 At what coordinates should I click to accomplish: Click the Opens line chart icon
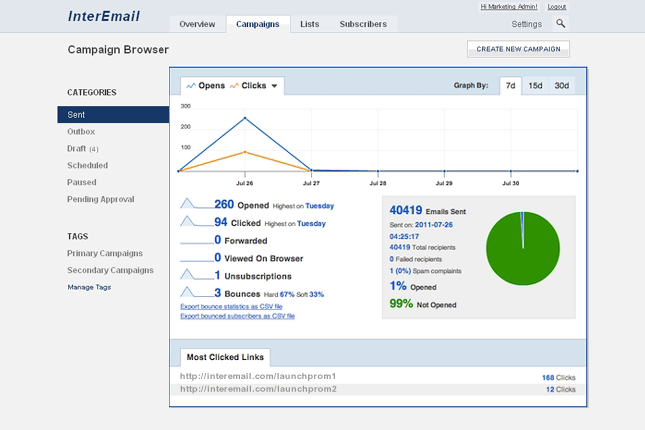(191, 86)
